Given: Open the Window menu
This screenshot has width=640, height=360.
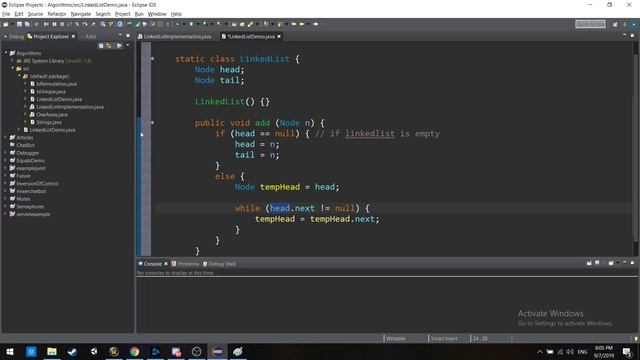Looking at the screenshot, I should (157, 14).
